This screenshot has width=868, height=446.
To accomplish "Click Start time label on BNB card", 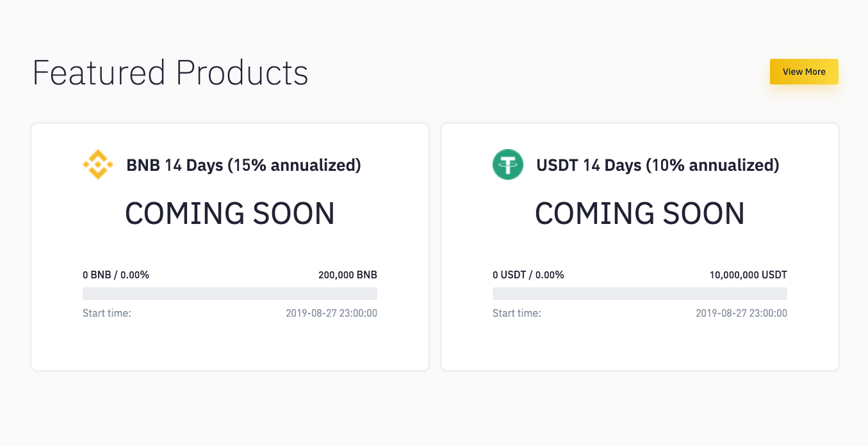I will tap(107, 314).
